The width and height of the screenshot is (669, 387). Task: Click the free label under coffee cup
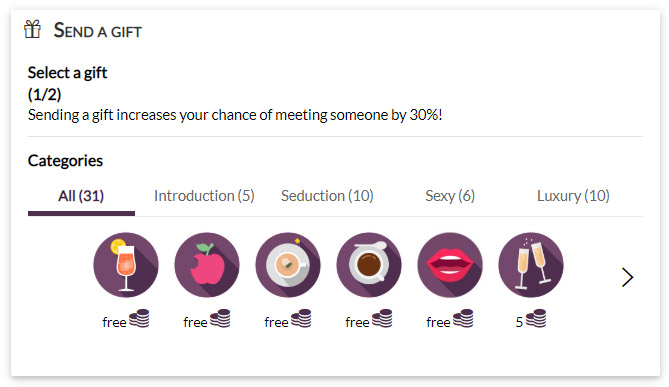(x=357, y=322)
